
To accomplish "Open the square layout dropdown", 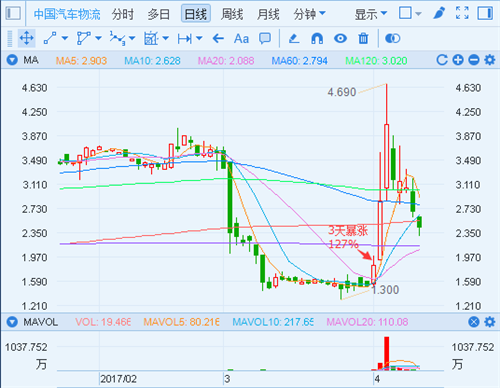I will (x=410, y=14).
